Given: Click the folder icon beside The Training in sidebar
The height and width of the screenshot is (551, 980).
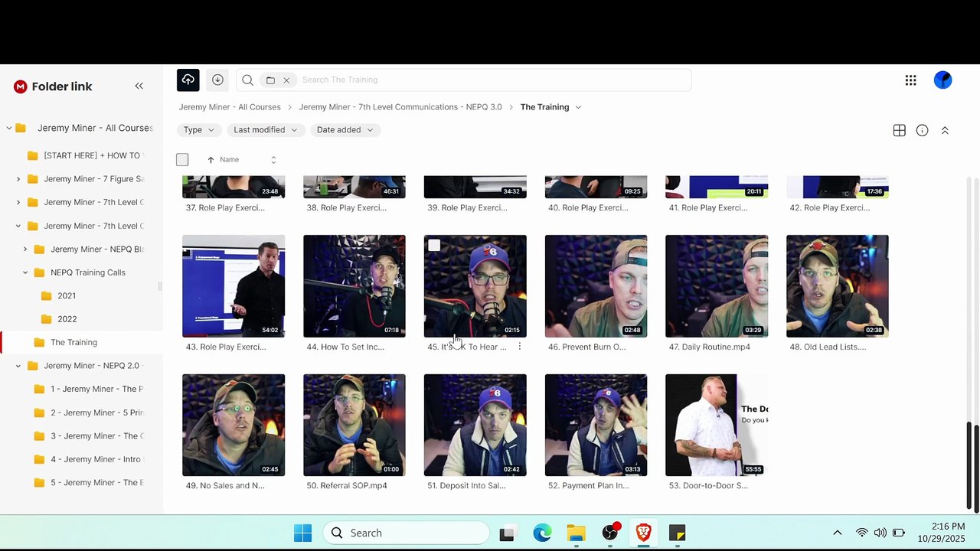Looking at the screenshot, I should pyautogui.click(x=39, y=342).
